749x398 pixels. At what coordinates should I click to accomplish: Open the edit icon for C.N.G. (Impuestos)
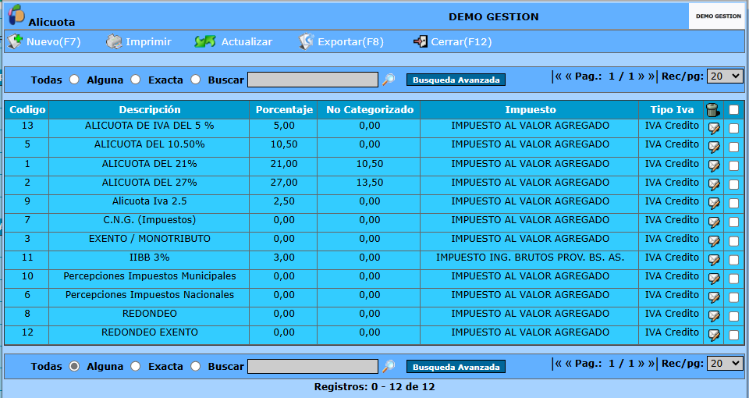click(714, 223)
